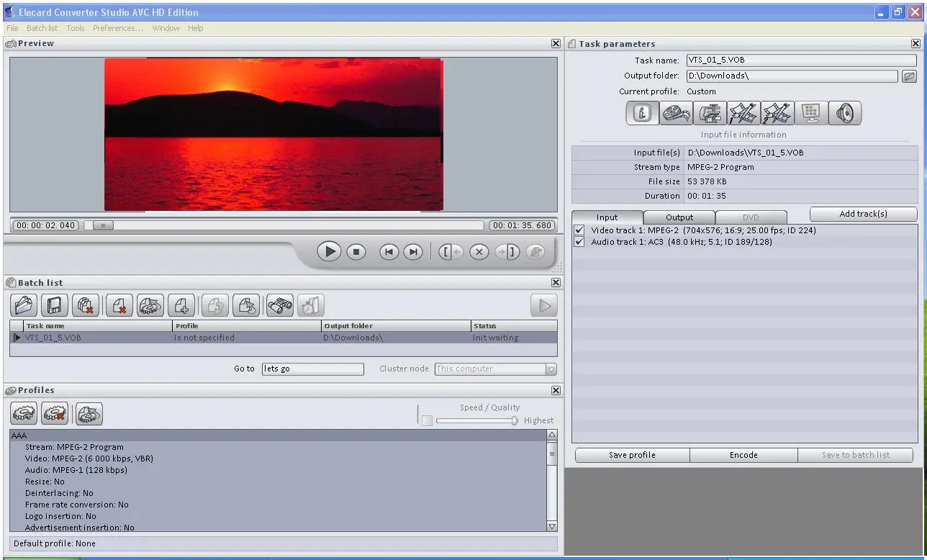Open the film reel video settings icon
Viewport: 927px width, 560px height.
676,113
